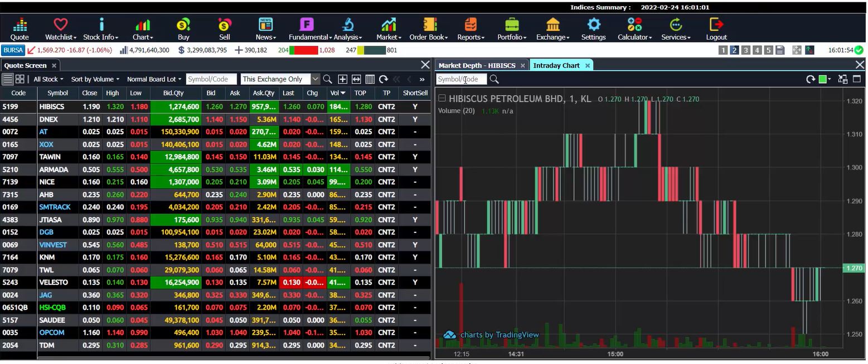Click the green chart color swatch

pyautogui.click(x=822, y=79)
